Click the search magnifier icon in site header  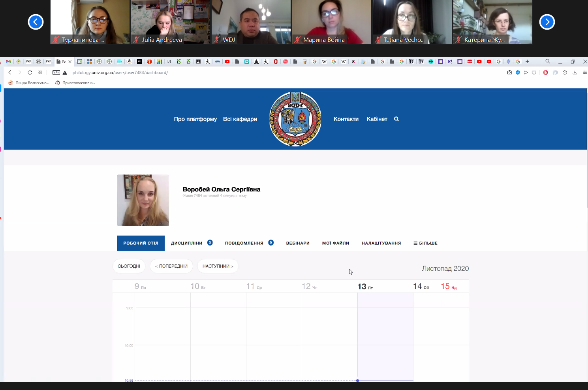click(x=396, y=119)
